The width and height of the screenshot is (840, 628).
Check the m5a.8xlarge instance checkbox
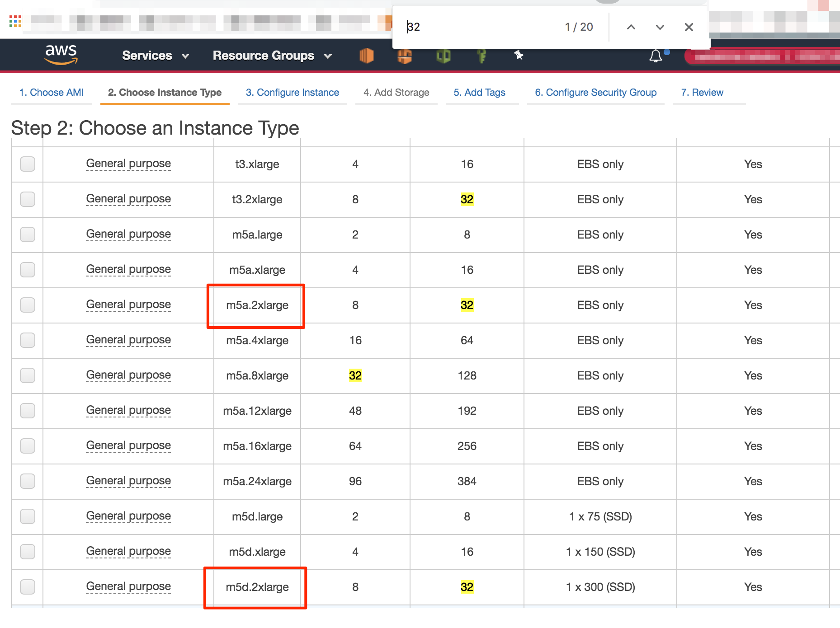point(28,375)
